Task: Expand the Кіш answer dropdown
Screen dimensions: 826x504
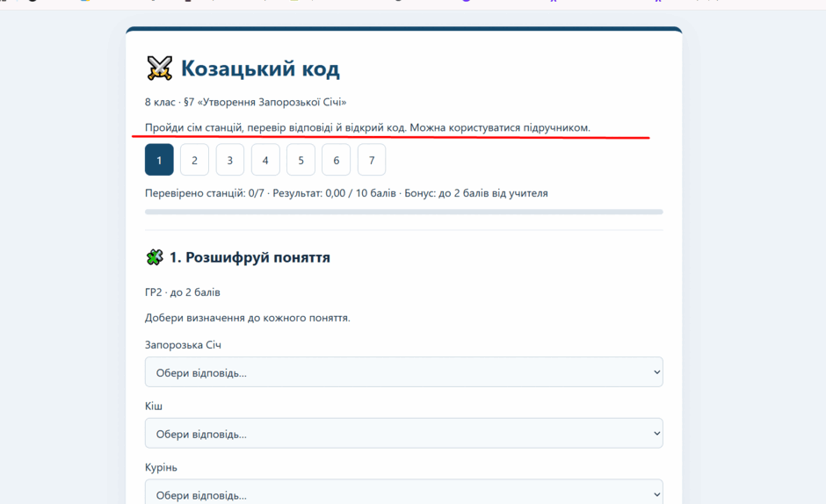Action: 404,434
